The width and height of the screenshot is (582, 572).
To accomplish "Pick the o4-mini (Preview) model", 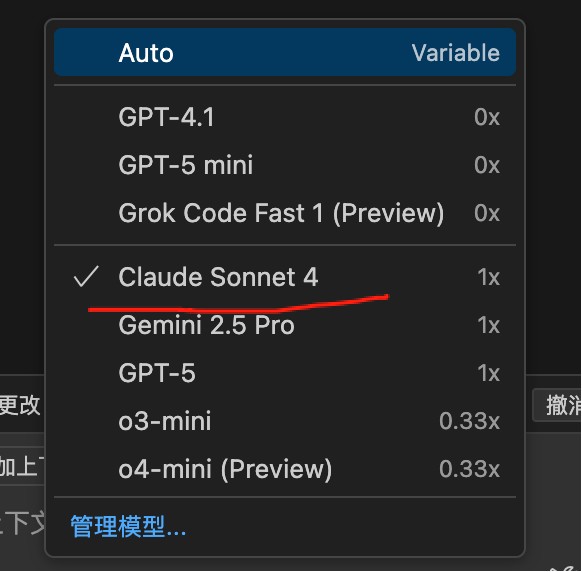I will coord(285,469).
